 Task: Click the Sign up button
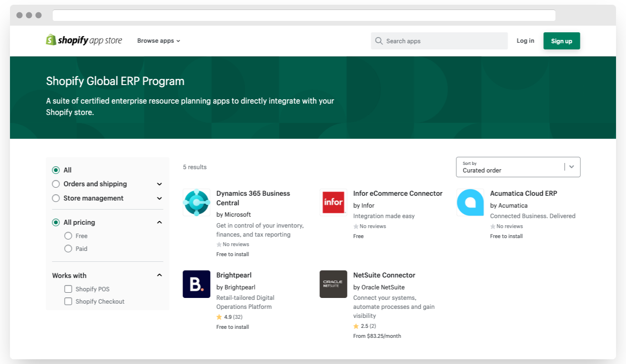point(562,41)
